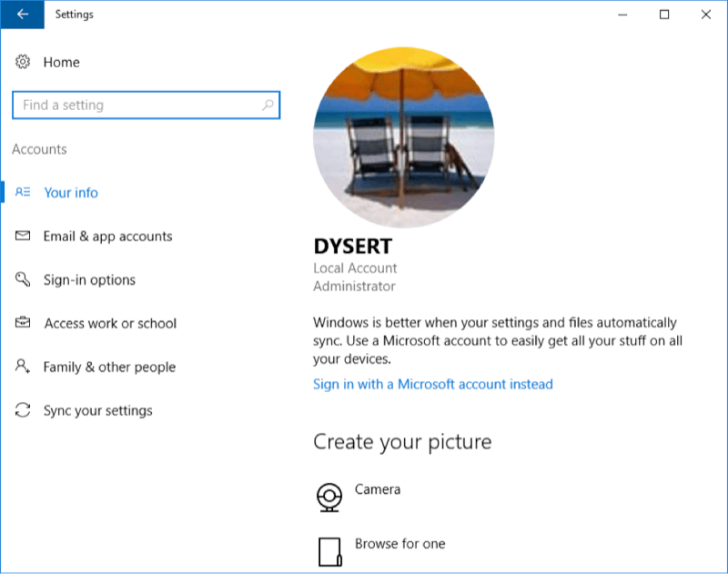Go to Sign-in options

(x=89, y=280)
